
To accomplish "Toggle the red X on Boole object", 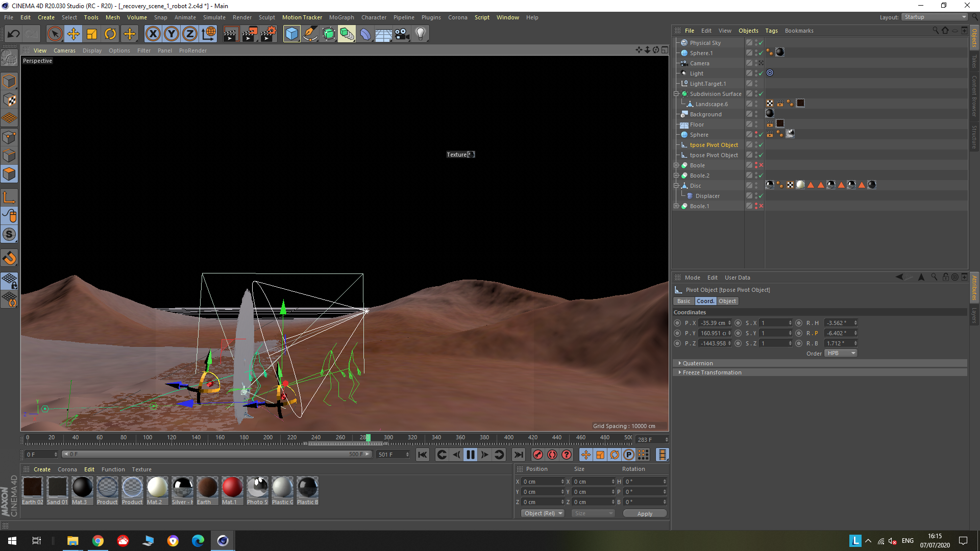I will pyautogui.click(x=761, y=165).
